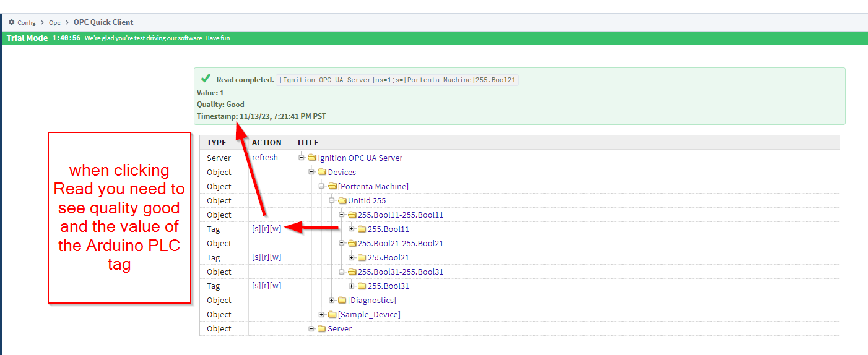
Task: Expand the 255.Bool31 tag node
Action: (351, 286)
